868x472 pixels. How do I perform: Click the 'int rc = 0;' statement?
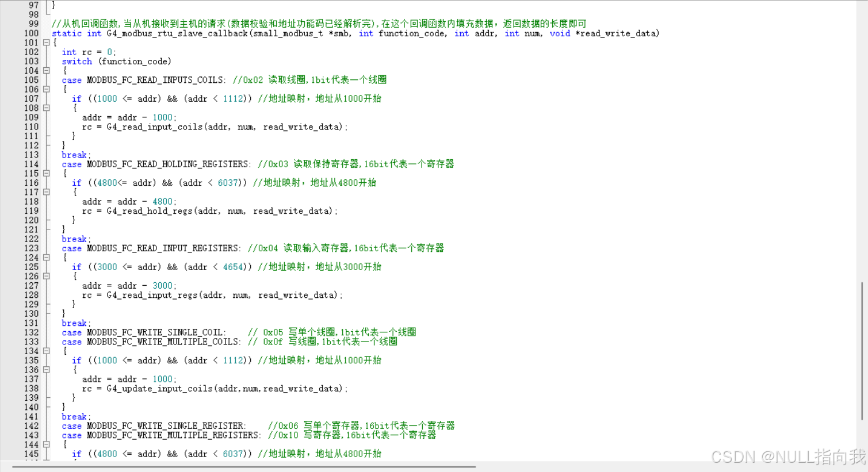pyautogui.click(x=89, y=52)
